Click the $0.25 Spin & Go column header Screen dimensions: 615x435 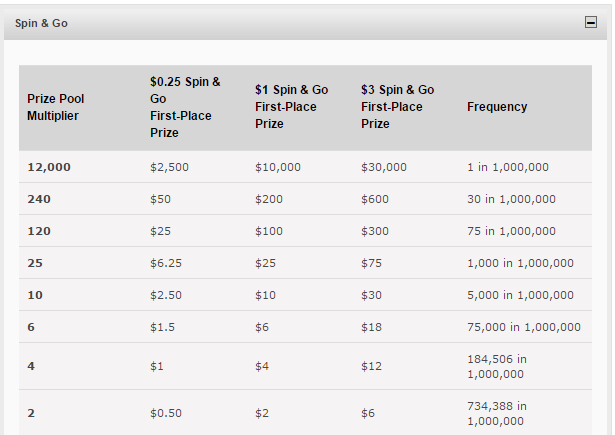coord(185,107)
